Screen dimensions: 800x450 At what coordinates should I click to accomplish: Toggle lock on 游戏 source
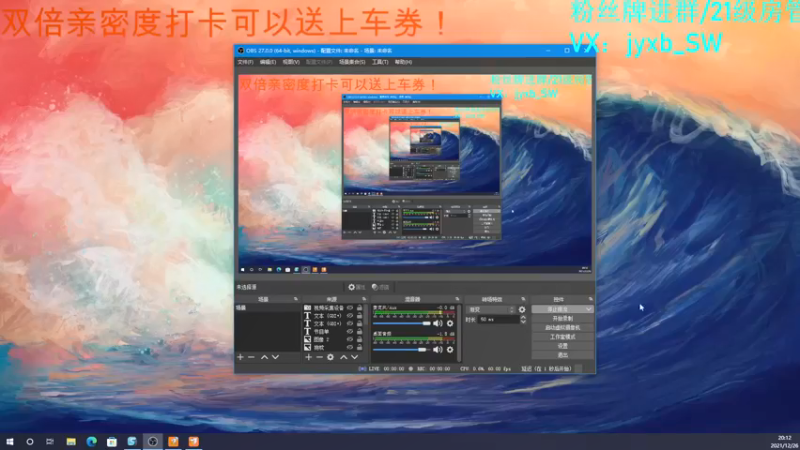(x=360, y=347)
